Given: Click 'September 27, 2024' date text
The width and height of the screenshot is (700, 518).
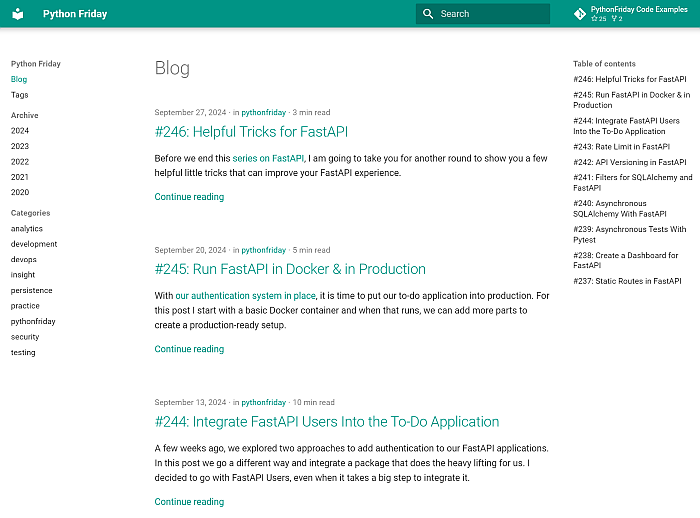Looking at the screenshot, I should (190, 113).
